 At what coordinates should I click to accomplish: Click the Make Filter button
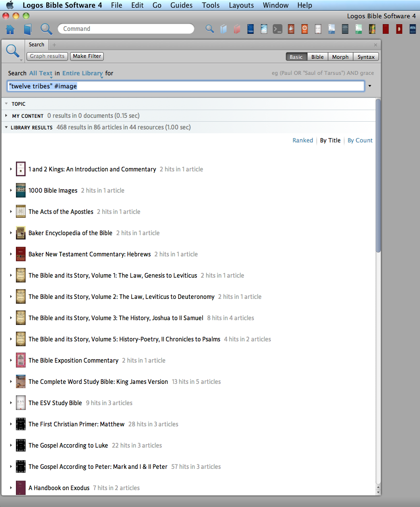click(x=87, y=56)
